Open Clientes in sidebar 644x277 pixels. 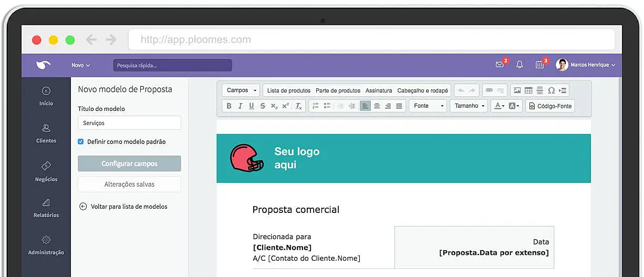(x=46, y=134)
